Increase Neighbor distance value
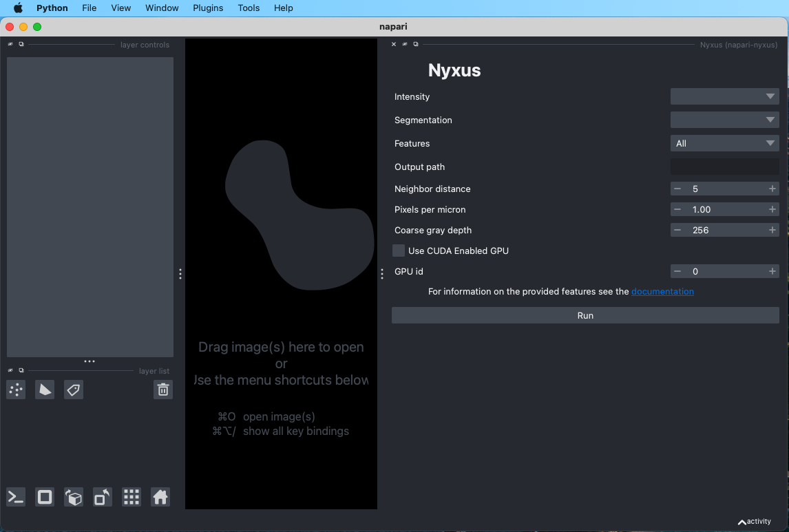Screen dimensions: 789x532 772,189
